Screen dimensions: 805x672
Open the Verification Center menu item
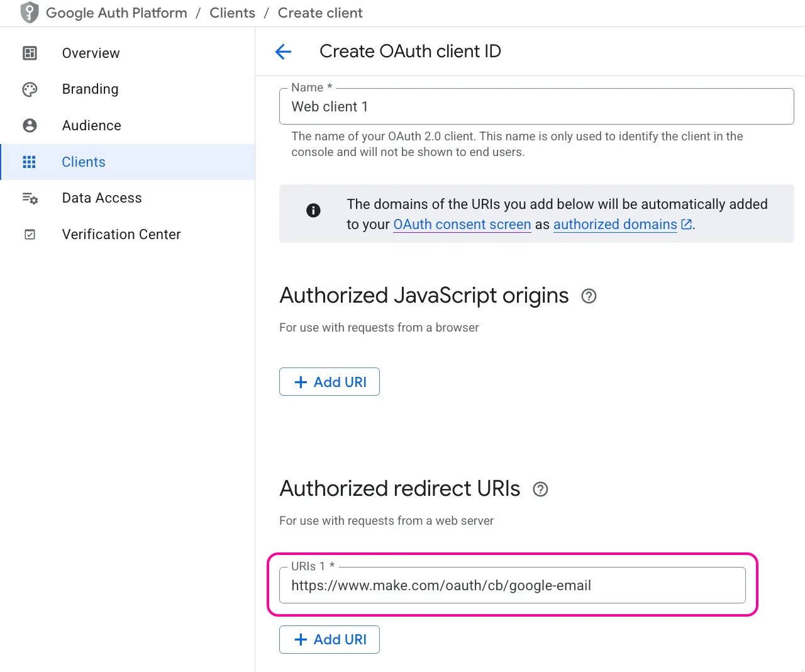coord(127,235)
